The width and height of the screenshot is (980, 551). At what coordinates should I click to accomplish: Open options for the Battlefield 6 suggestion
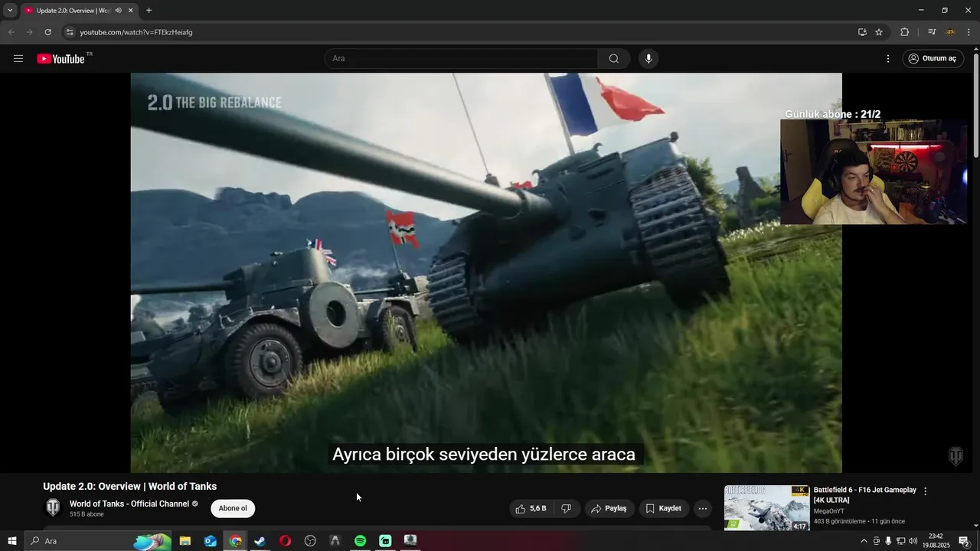pyautogui.click(x=925, y=491)
